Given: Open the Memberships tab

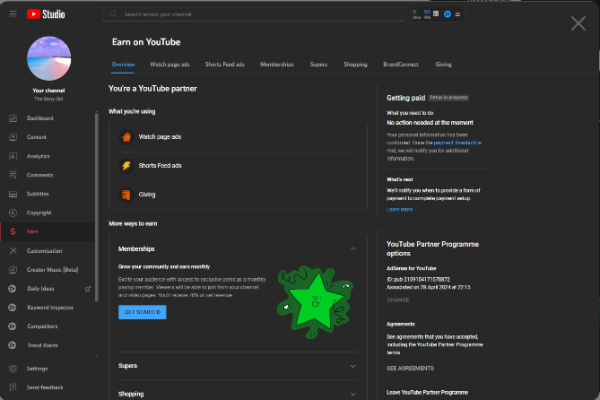Looking at the screenshot, I should pyautogui.click(x=277, y=64).
